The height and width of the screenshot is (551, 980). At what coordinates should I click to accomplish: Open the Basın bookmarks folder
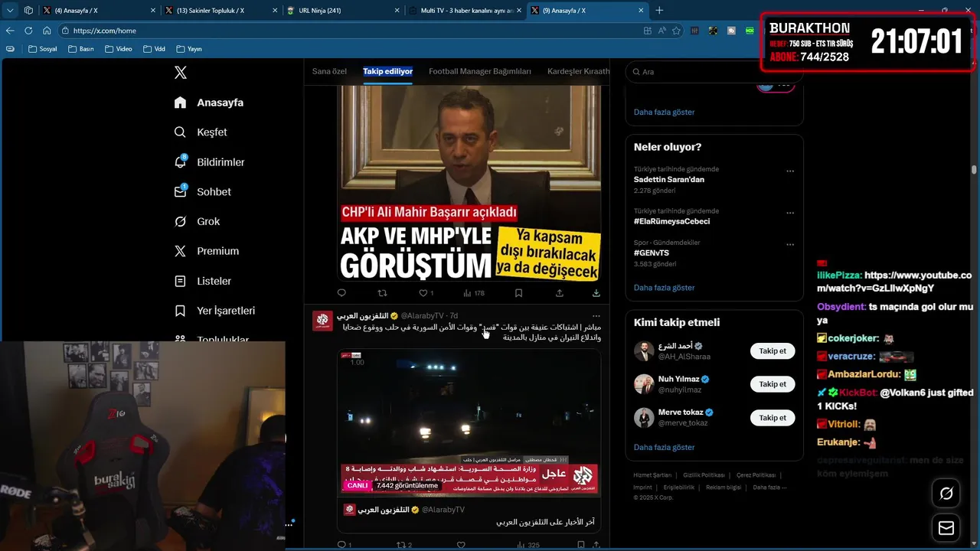click(x=80, y=49)
